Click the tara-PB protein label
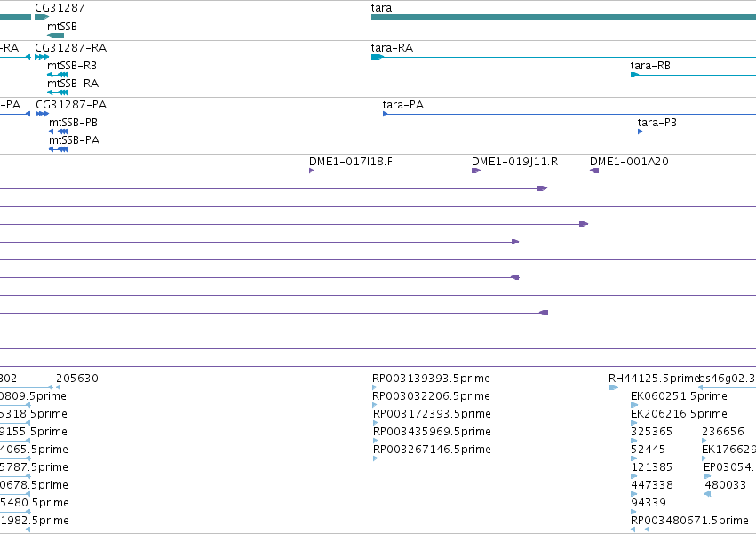The height and width of the screenshot is (534, 756). point(657,123)
